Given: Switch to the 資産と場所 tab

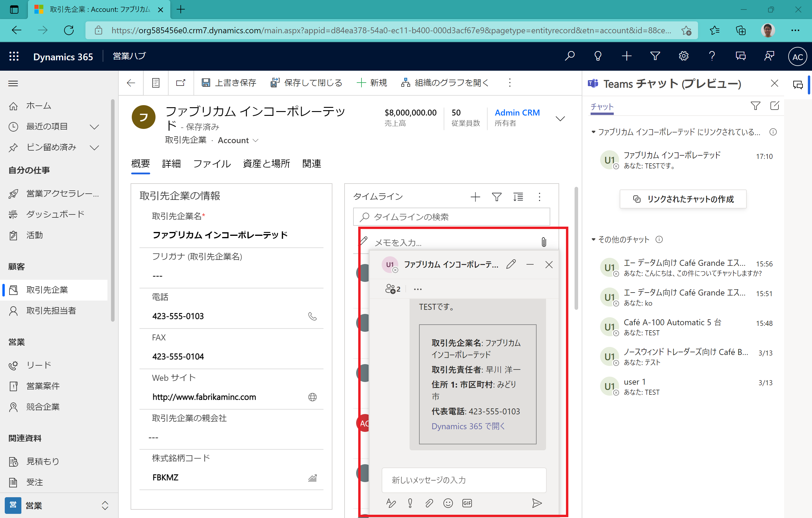Looking at the screenshot, I should tap(267, 164).
